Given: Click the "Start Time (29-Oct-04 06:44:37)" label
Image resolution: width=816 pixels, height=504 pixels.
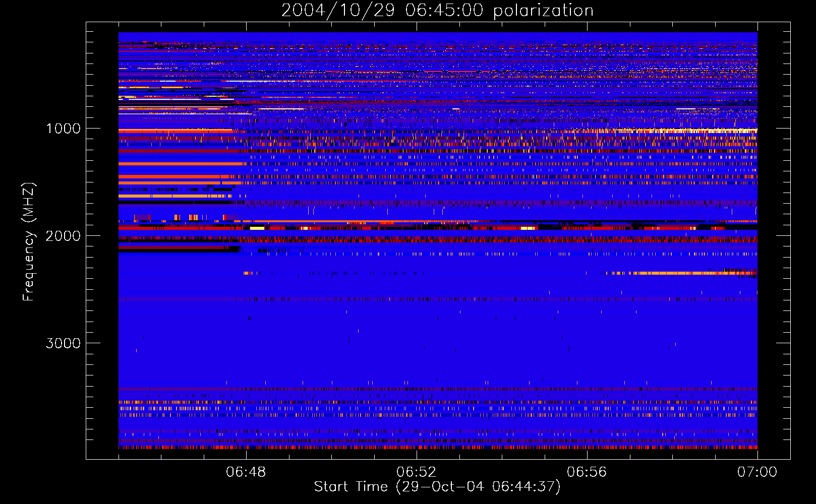Looking at the screenshot, I should click(437, 487).
